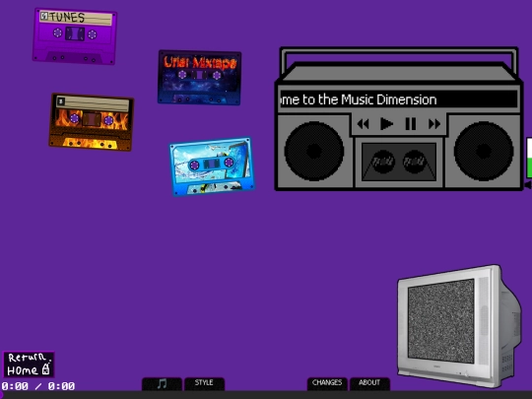
Task: Return Home via the handwritten button
Action: point(29,365)
